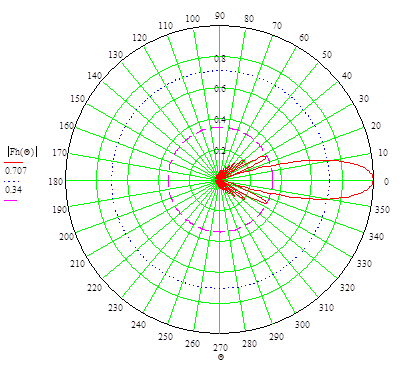Click the 0.8 radial tick label

(220, 59)
